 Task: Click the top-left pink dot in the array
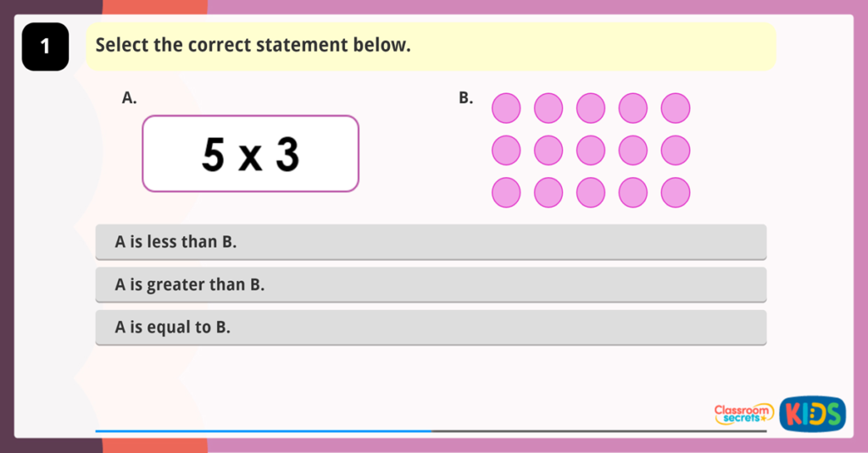(x=506, y=108)
